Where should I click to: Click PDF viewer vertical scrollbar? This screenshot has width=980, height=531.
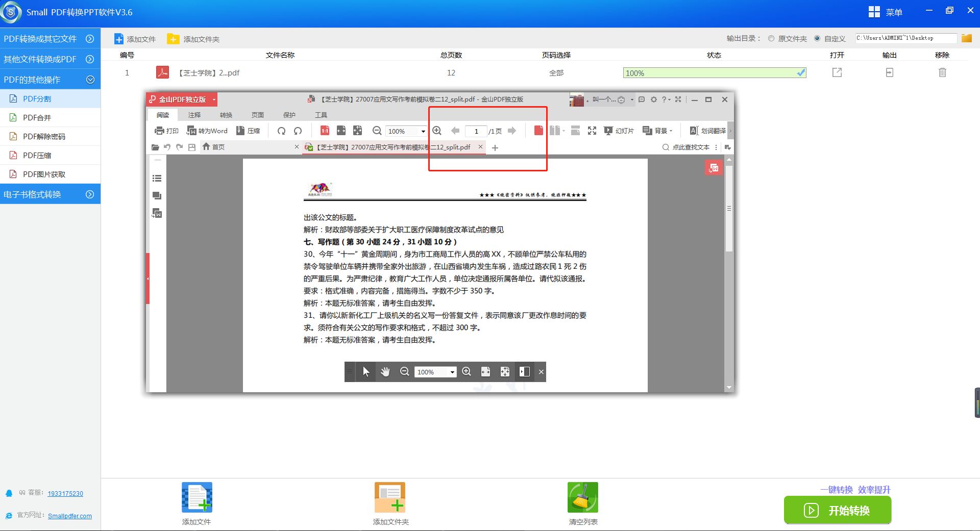click(x=729, y=208)
